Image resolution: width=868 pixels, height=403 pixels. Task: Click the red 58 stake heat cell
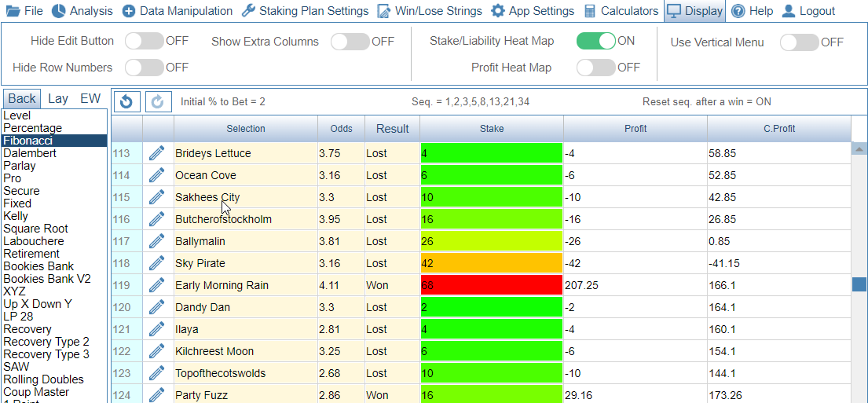(491, 285)
